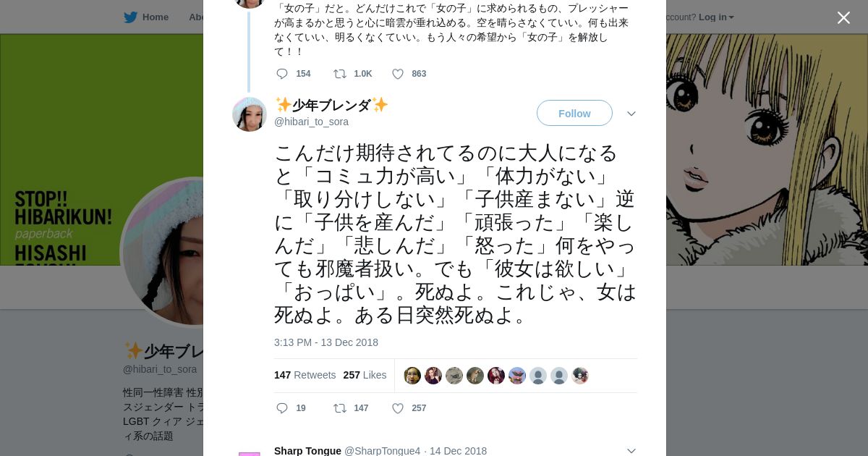The height and width of the screenshot is (456, 868).
Task: Reply to the main tweet with 19 replies
Action: tap(282, 408)
